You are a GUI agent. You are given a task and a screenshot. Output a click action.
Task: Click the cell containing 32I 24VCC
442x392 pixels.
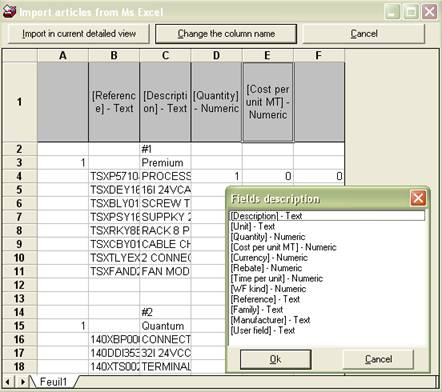[165, 353]
